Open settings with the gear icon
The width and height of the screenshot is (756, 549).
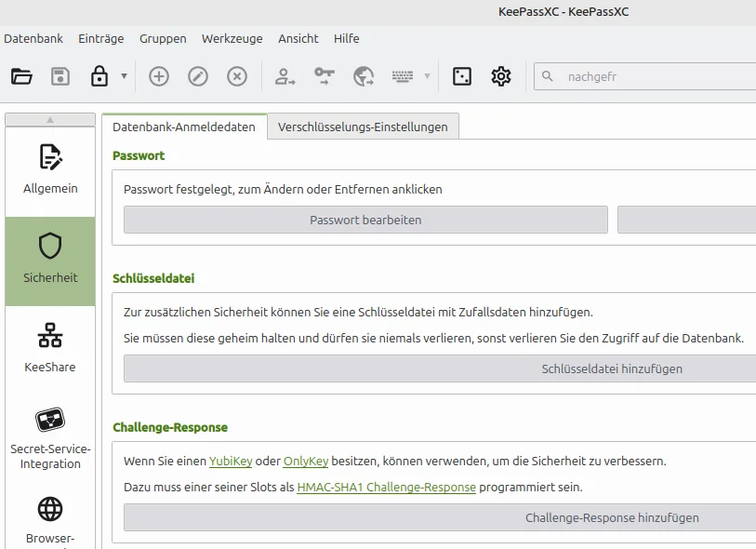[501, 76]
